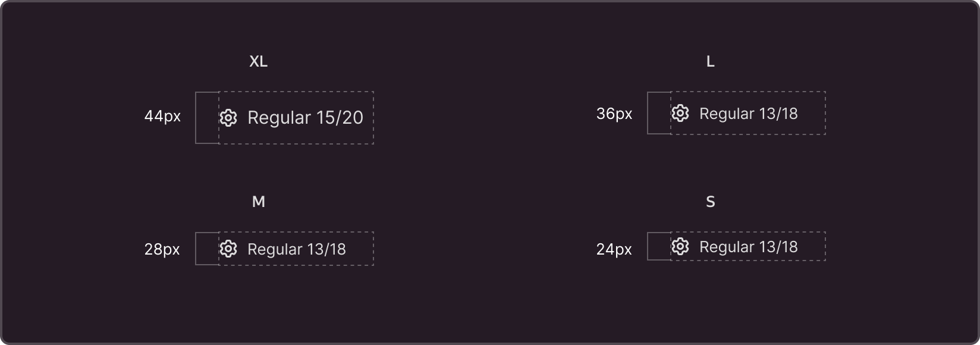Click the gear icon in XL item

(x=228, y=118)
